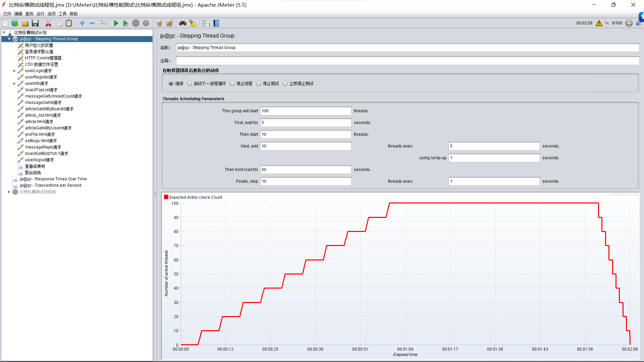Click the Templates icon in the toolbar

[x=15, y=23]
